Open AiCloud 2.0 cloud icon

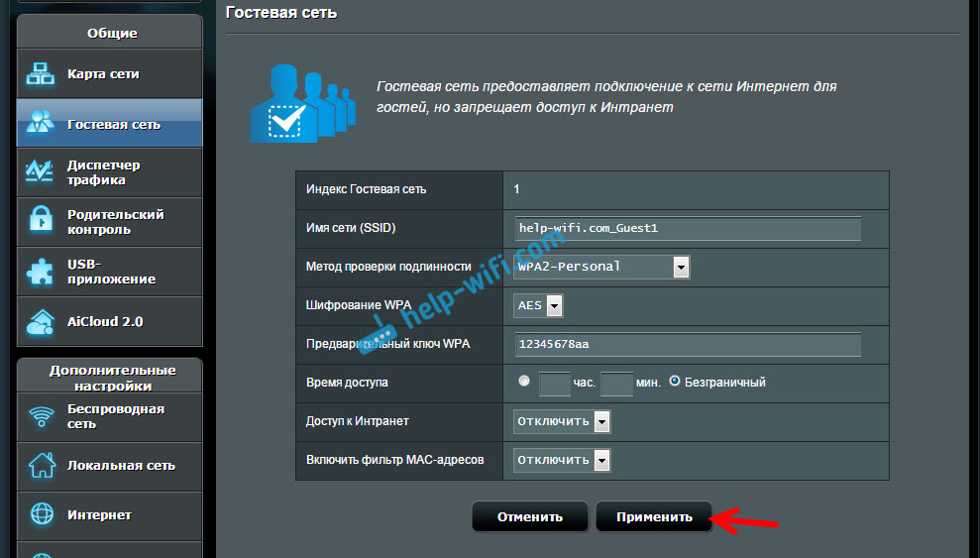[x=41, y=322]
